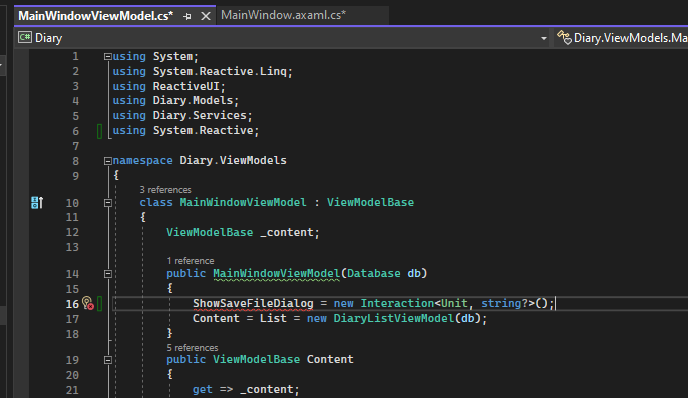Image resolution: width=688 pixels, height=398 pixels.
Task: Click the ViewModelBase base class name on line 10
Action: click(x=370, y=202)
